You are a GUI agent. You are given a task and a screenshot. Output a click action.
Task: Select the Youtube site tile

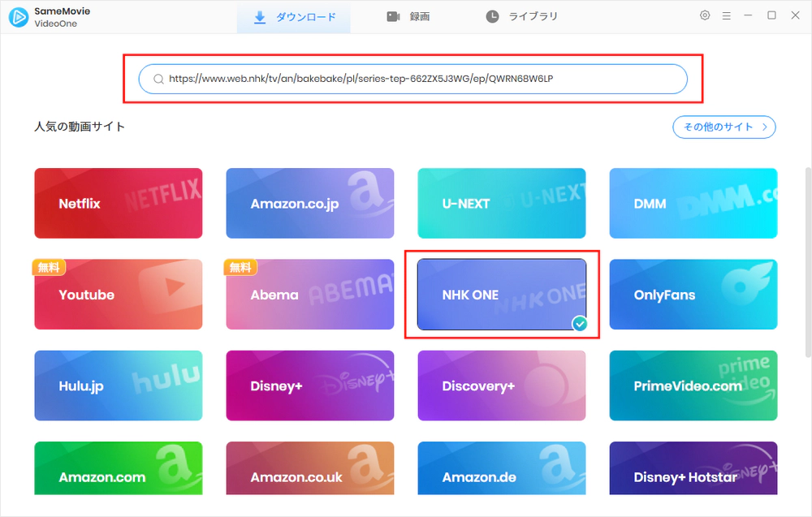118,295
